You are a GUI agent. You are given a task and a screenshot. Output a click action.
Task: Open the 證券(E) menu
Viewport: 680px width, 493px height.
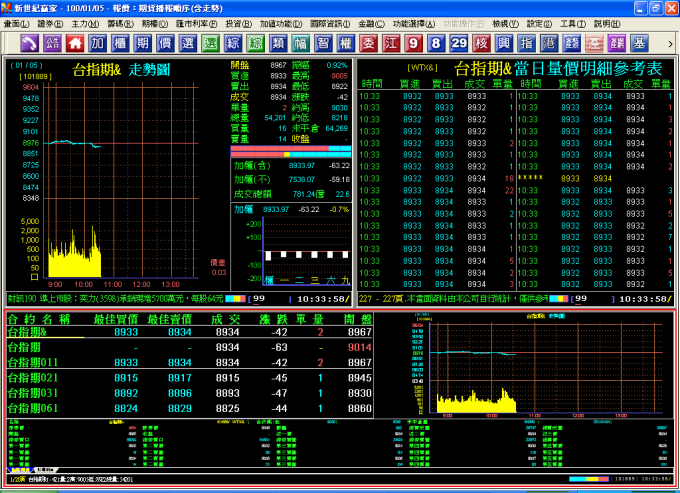click(x=50, y=24)
